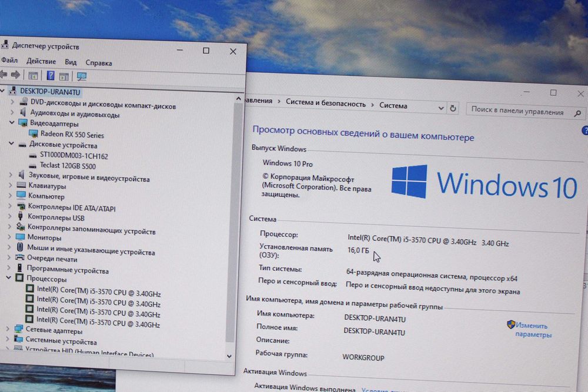Click the Контроллеры запоминающих устройств icon

coord(21,227)
